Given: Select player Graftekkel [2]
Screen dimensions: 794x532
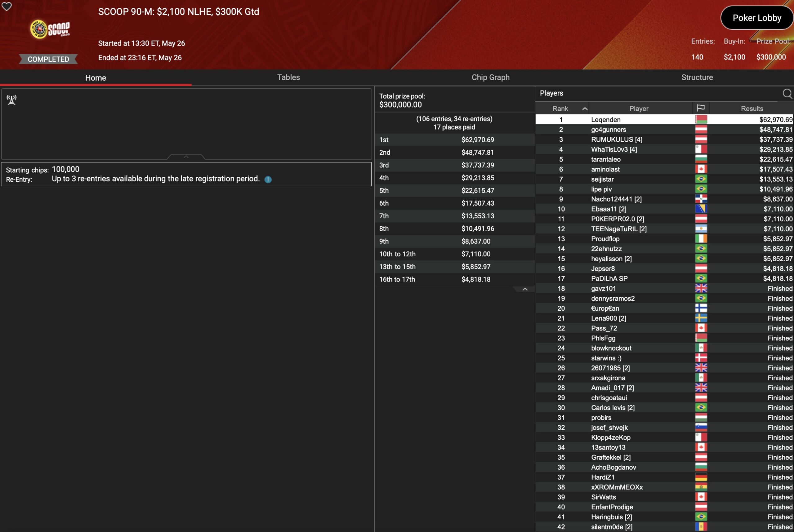Looking at the screenshot, I should 664,457.
